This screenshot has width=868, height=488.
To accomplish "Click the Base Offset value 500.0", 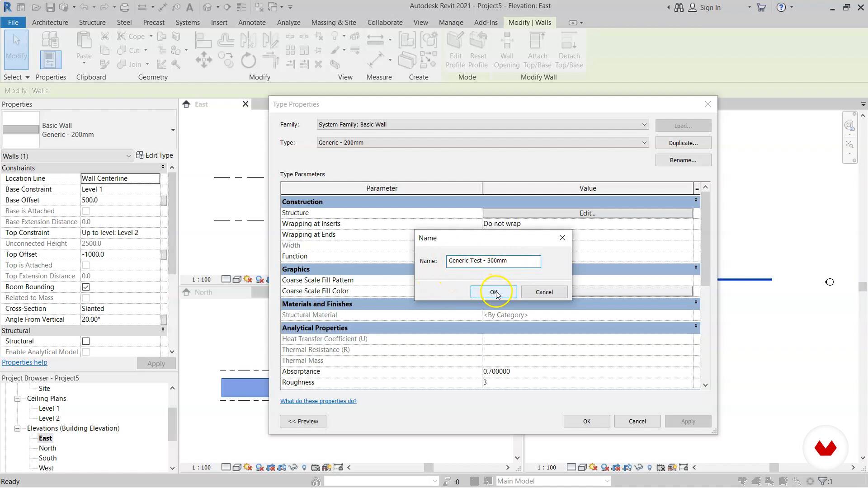I will click(120, 200).
